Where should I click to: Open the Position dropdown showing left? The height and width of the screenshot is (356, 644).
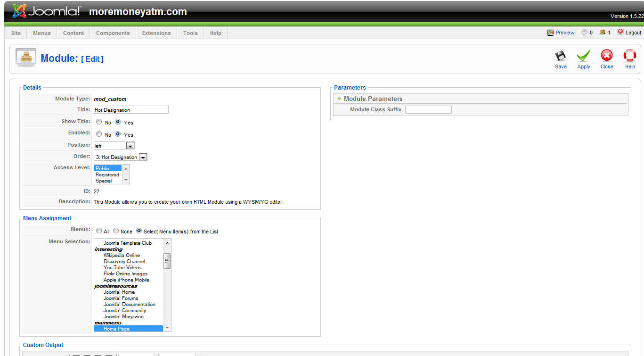pos(114,146)
